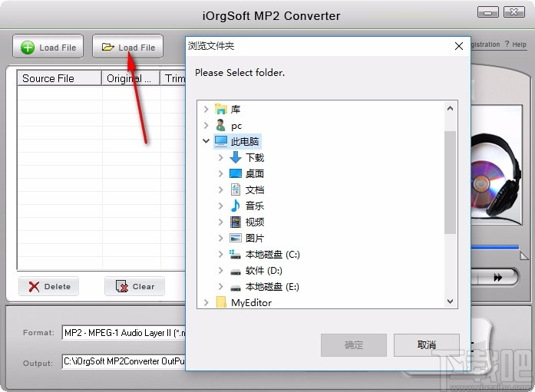Select the 此电脑 computer icon
535x392 pixels.
click(x=221, y=141)
